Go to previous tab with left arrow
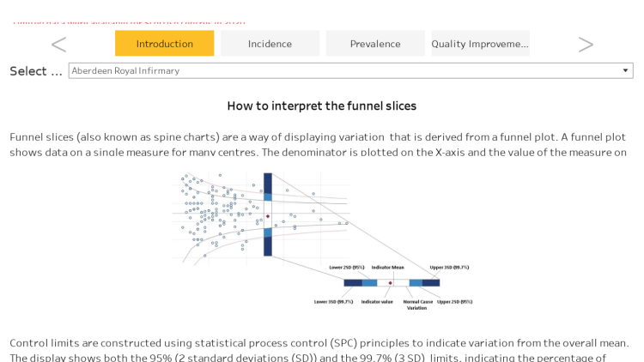This screenshot has width=644, height=362. (58, 45)
